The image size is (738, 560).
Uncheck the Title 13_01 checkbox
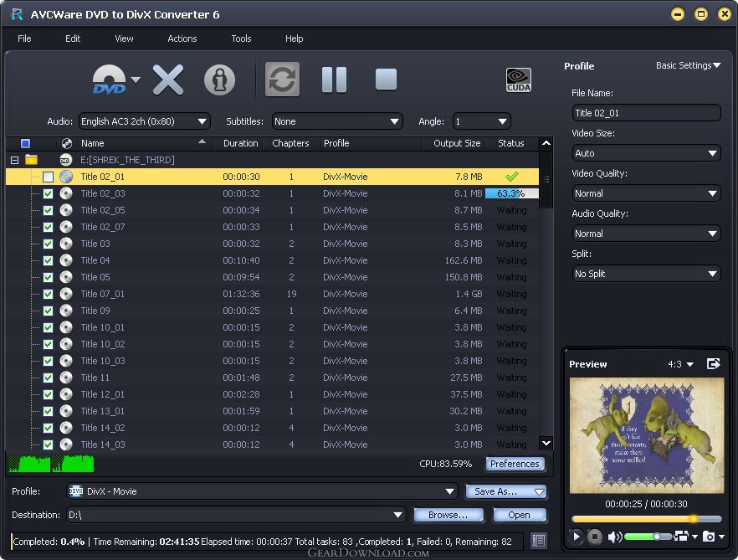tap(48, 411)
